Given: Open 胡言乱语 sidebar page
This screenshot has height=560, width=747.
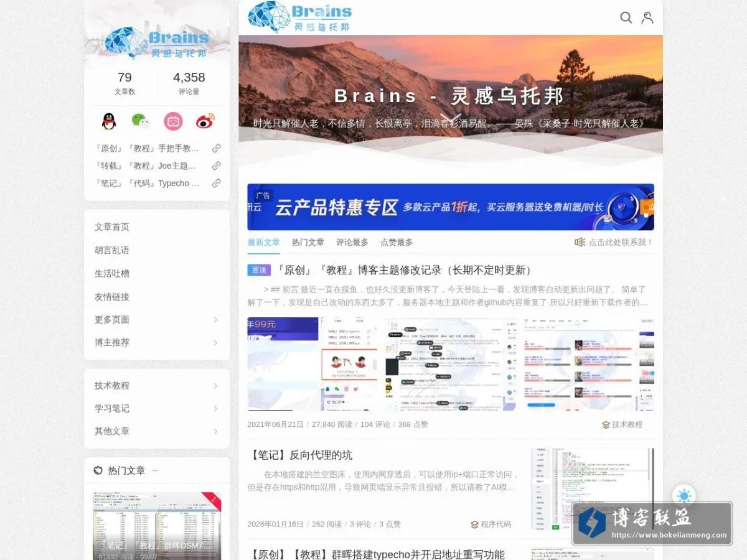Looking at the screenshot, I should (112, 250).
